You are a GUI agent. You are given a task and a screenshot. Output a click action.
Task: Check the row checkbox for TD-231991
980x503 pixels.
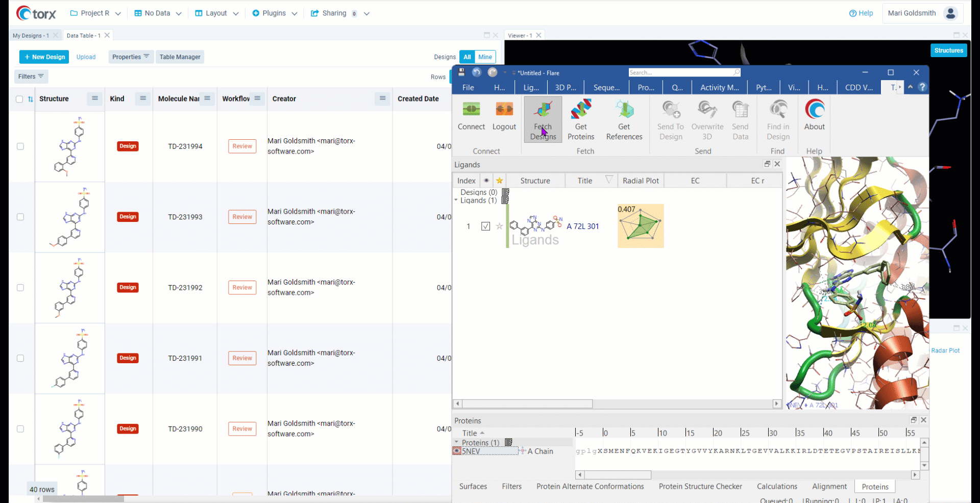tap(20, 358)
